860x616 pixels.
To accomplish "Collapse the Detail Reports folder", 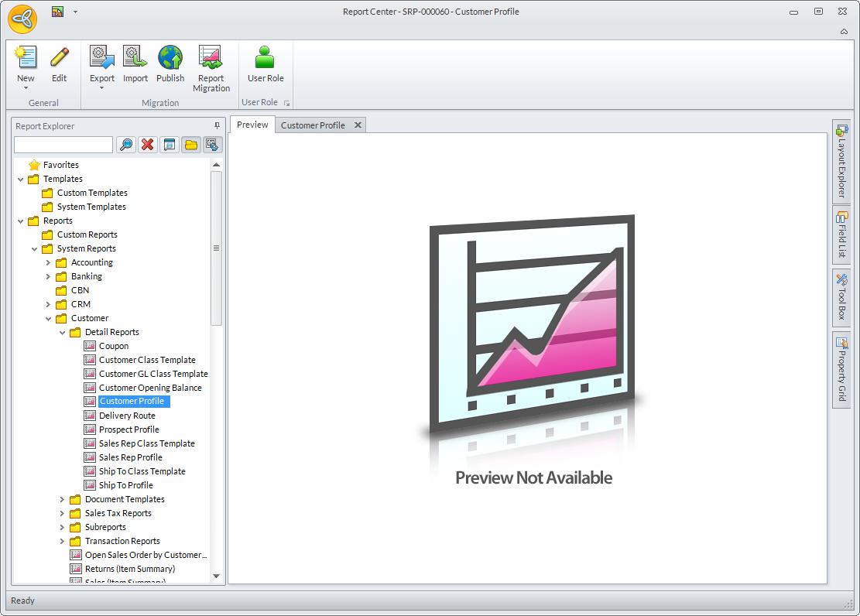I will click(x=62, y=333).
